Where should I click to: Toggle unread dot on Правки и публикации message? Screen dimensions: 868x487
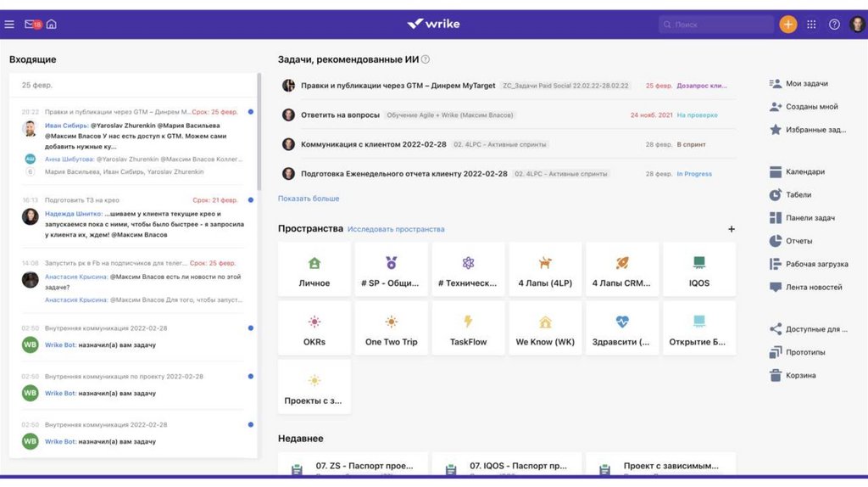tap(251, 112)
